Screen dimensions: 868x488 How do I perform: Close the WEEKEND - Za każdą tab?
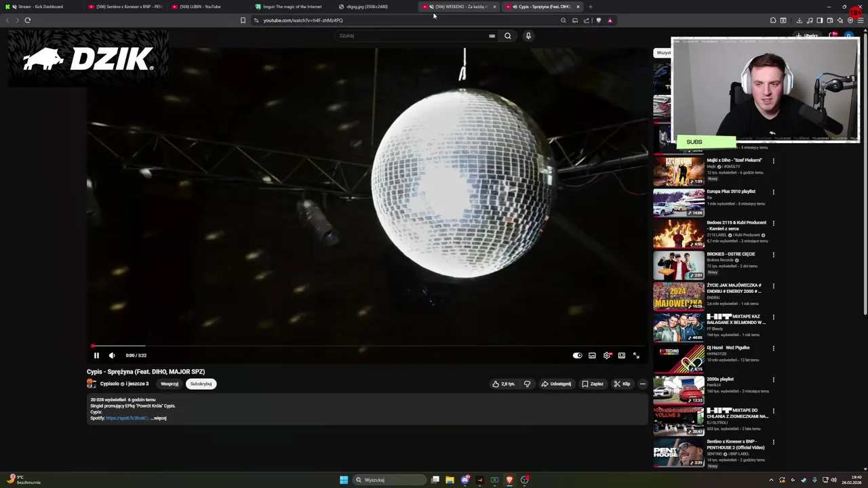(x=494, y=7)
